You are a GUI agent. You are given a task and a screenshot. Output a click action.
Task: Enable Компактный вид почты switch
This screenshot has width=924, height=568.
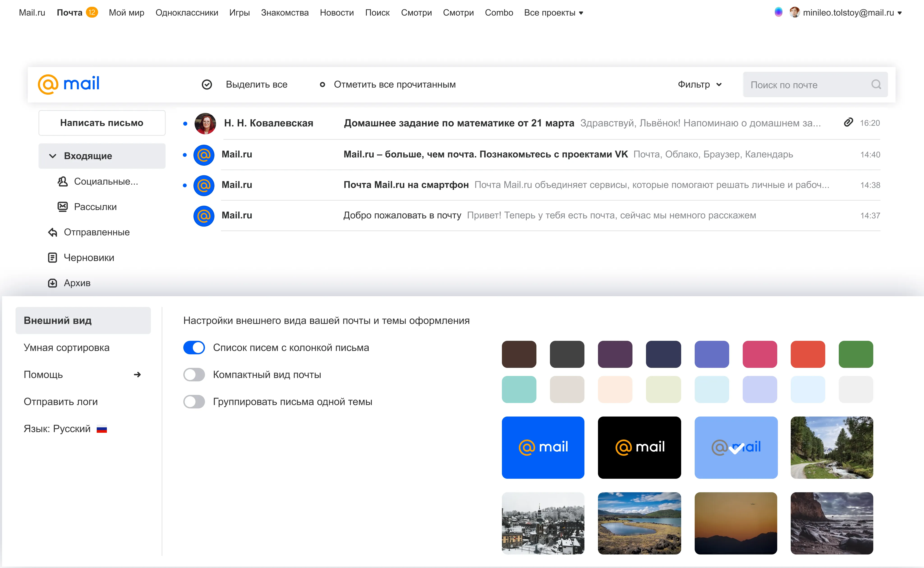194,375
